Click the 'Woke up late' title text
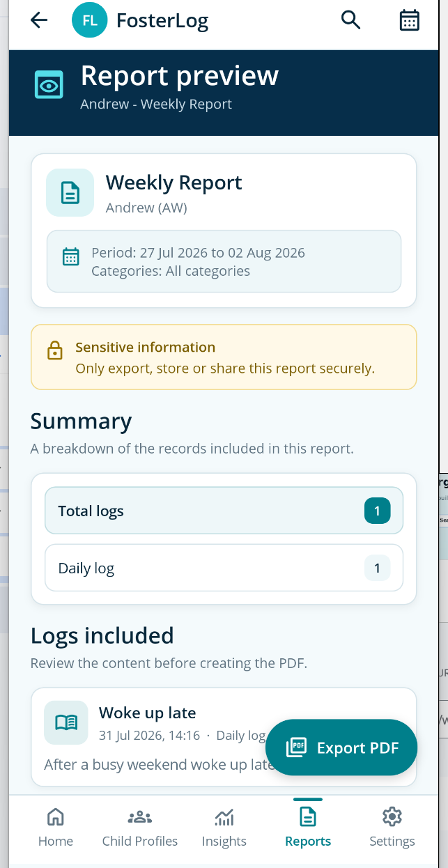 click(147, 713)
